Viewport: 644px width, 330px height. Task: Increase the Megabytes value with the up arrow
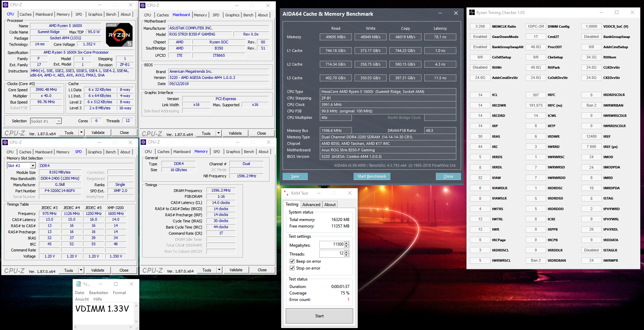pos(346,243)
